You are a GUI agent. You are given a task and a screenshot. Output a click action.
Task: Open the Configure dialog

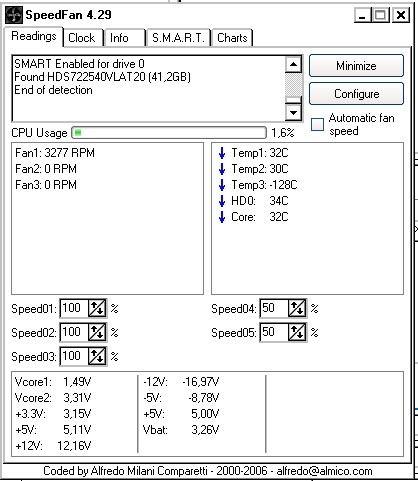(356, 94)
